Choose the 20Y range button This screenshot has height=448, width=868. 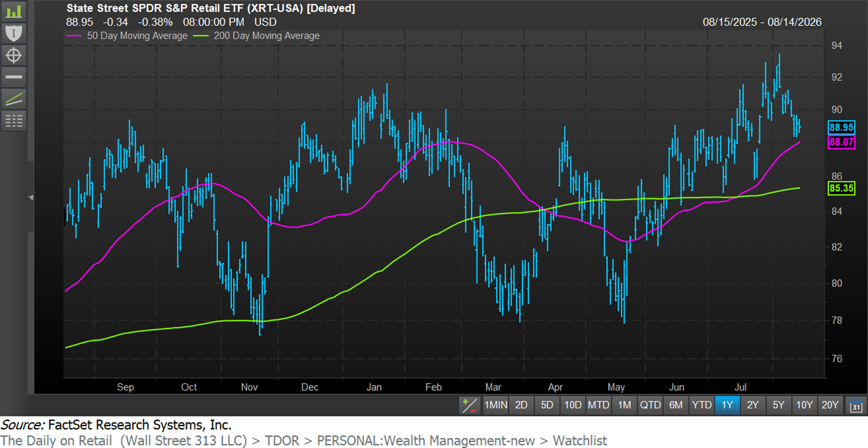(830, 405)
